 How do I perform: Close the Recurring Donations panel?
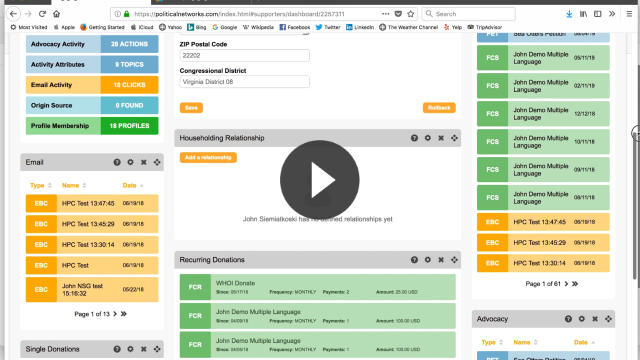click(441, 260)
